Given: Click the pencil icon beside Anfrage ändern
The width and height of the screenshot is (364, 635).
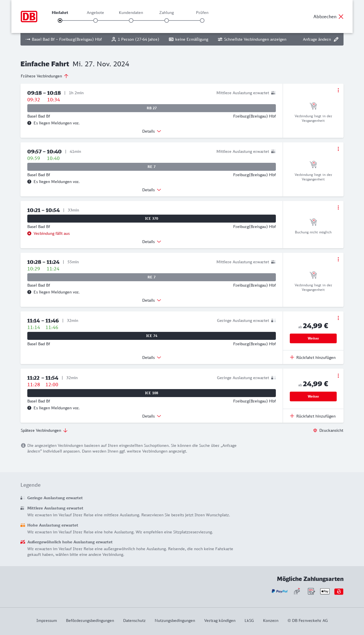Looking at the screenshot, I should (336, 39).
